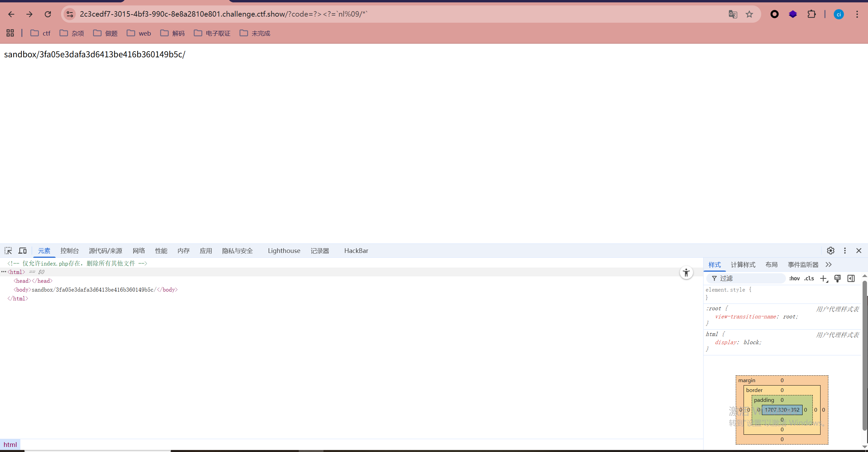This screenshot has height=452, width=868.
Task: Toggle the device toolbar icon
Action: [x=22, y=251]
